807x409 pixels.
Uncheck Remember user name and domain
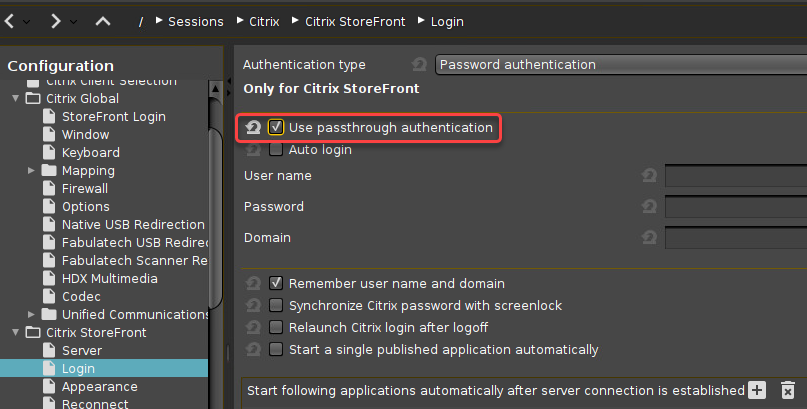tap(276, 284)
